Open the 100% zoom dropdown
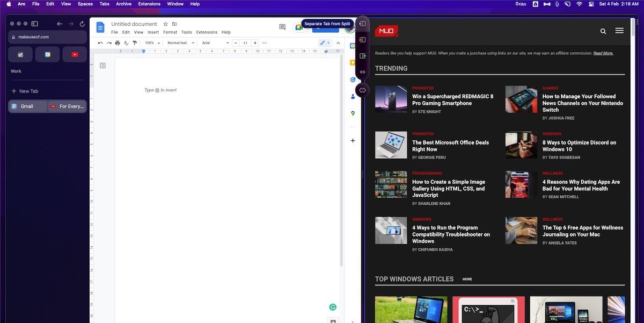Screen dimensions: 644x323 tap(152, 43)
